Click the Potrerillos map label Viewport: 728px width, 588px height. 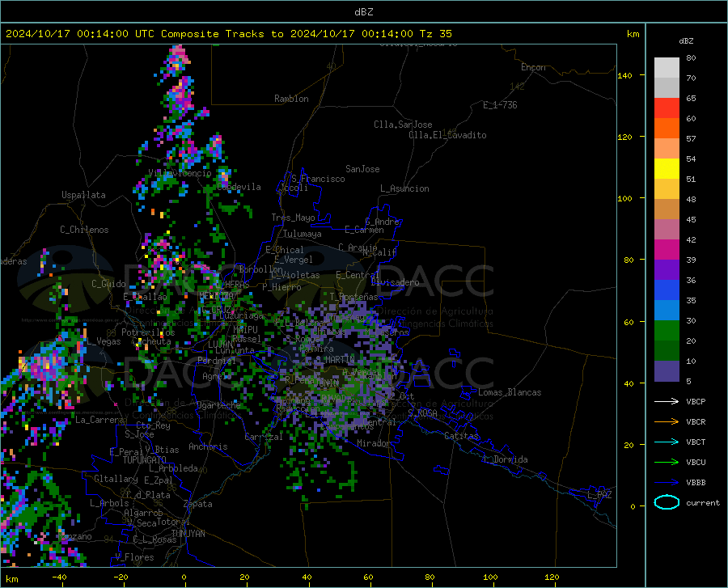click(x=148, y=332)
